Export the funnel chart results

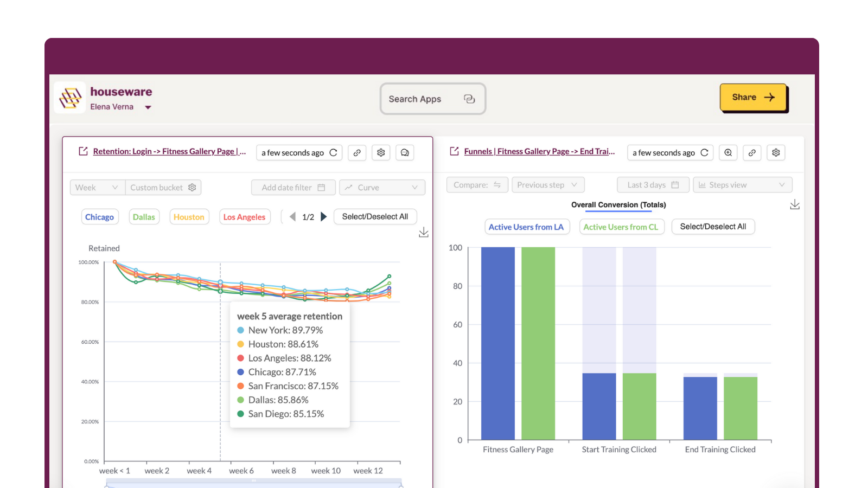(x=795, y=204)
